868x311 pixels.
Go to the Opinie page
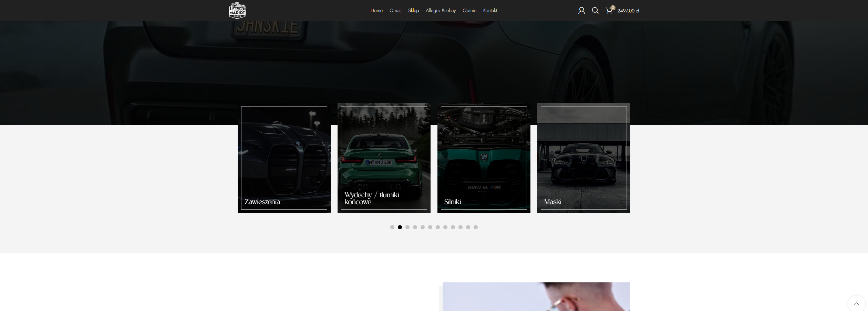tap(469, 11)
